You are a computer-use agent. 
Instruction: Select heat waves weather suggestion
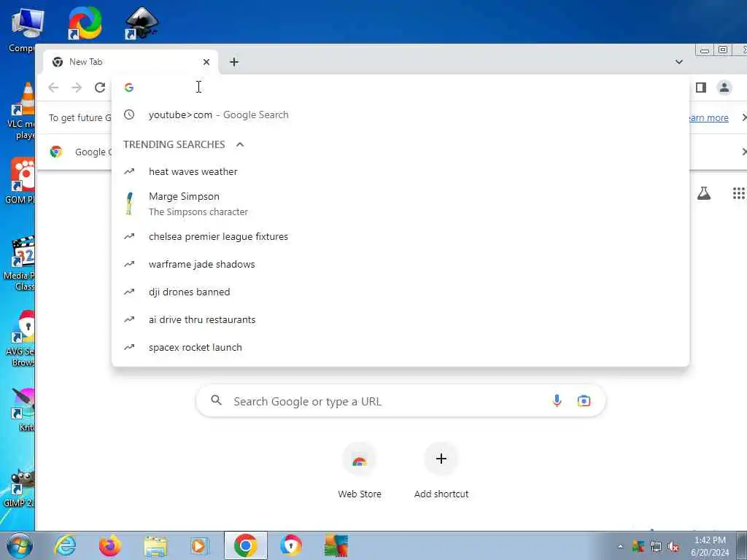400,171
